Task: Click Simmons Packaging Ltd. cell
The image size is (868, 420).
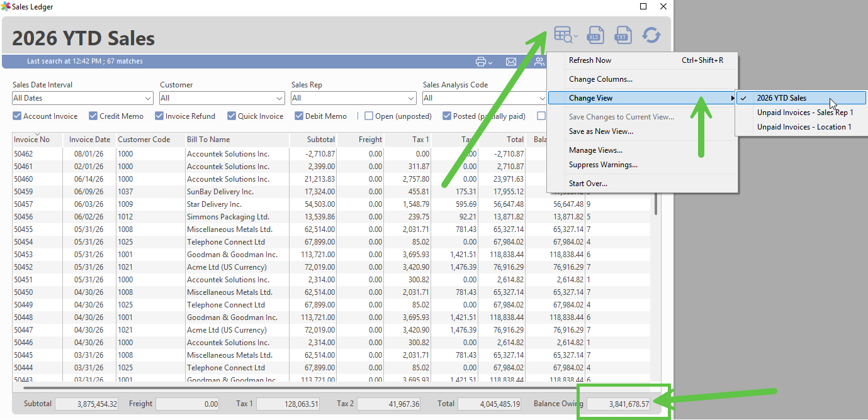Action: (x=237, y=217)
